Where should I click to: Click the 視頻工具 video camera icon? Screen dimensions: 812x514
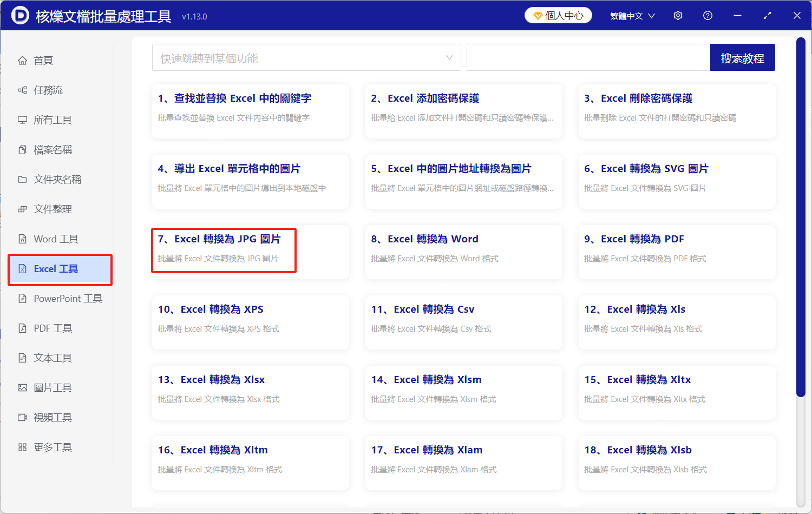point(22,418)
